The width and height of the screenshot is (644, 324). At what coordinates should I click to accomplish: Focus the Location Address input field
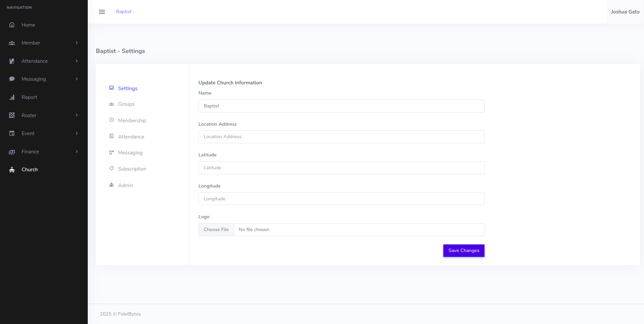[x=341, y=137]
